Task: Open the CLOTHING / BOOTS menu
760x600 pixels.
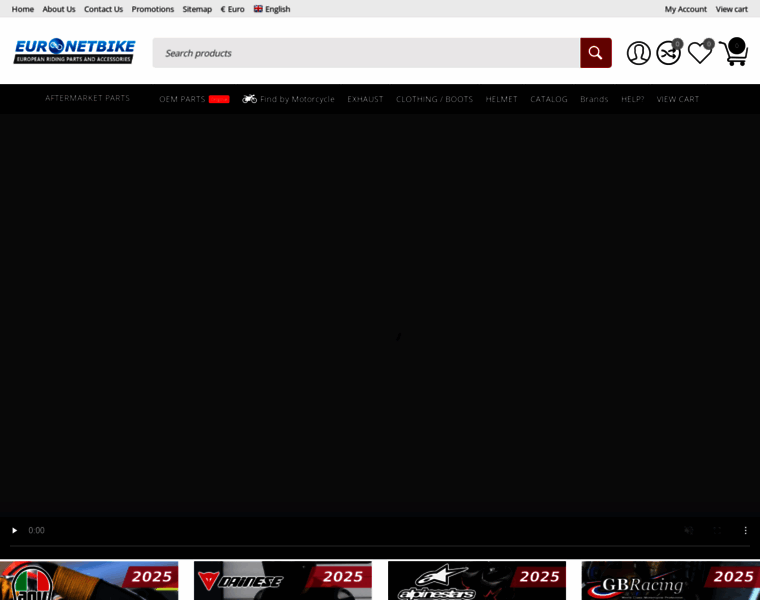Action: pyautogui.click(x=434, y=99)
